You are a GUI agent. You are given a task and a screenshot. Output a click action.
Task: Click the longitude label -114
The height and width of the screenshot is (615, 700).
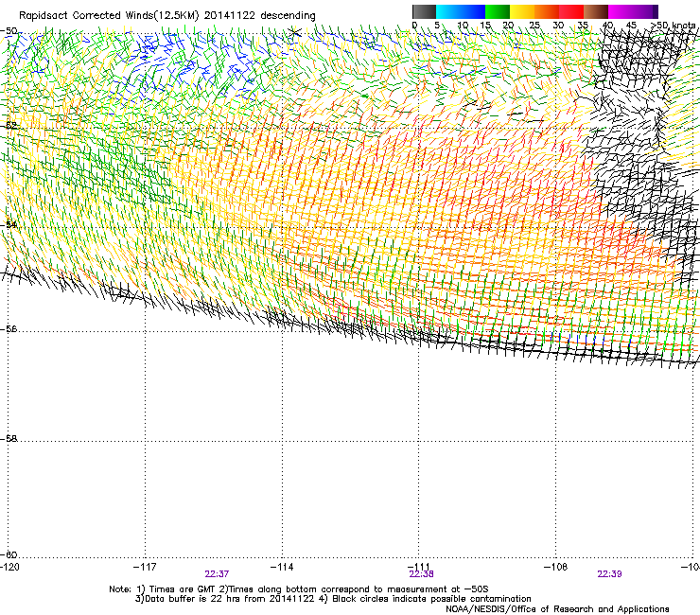click(282, 567)
